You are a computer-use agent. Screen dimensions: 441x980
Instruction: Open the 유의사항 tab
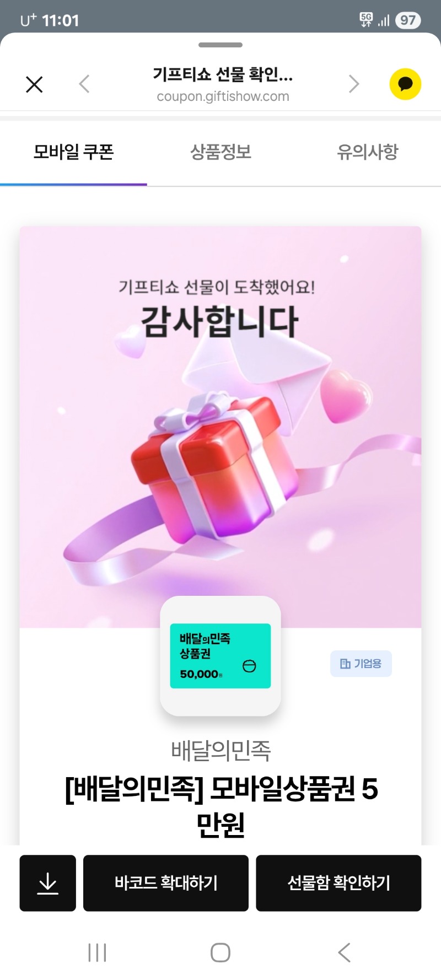[368, 152]
